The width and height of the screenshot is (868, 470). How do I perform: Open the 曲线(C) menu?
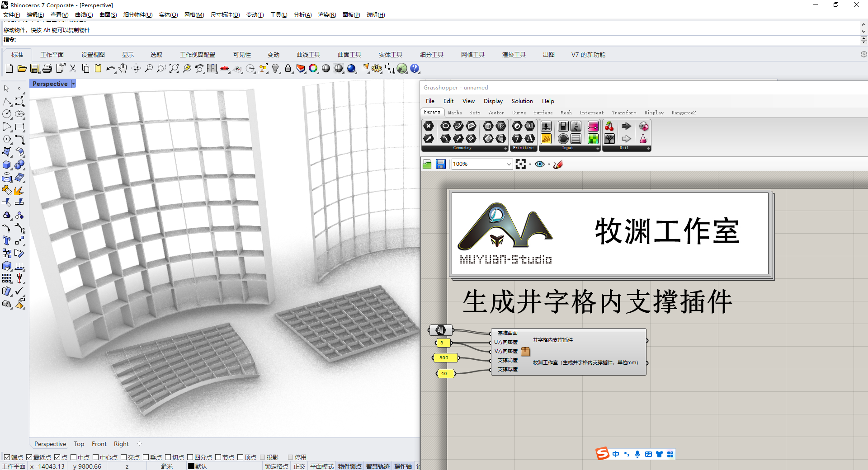coord(84,15)
